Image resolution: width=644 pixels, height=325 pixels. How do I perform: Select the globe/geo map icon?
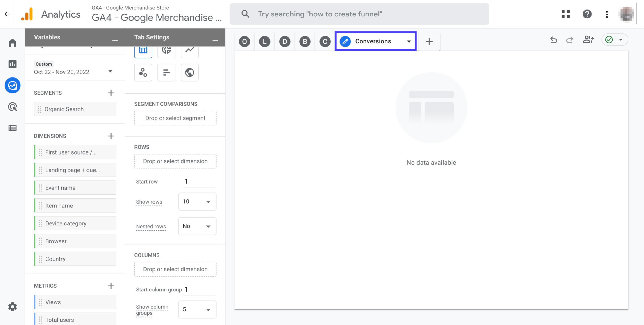pyautogui.click(x=189, y=72)
